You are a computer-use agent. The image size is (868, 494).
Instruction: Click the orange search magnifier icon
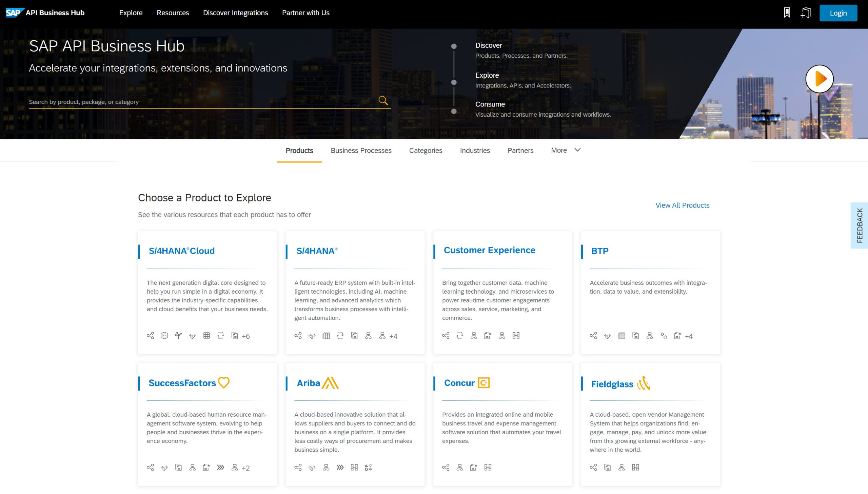383,100
